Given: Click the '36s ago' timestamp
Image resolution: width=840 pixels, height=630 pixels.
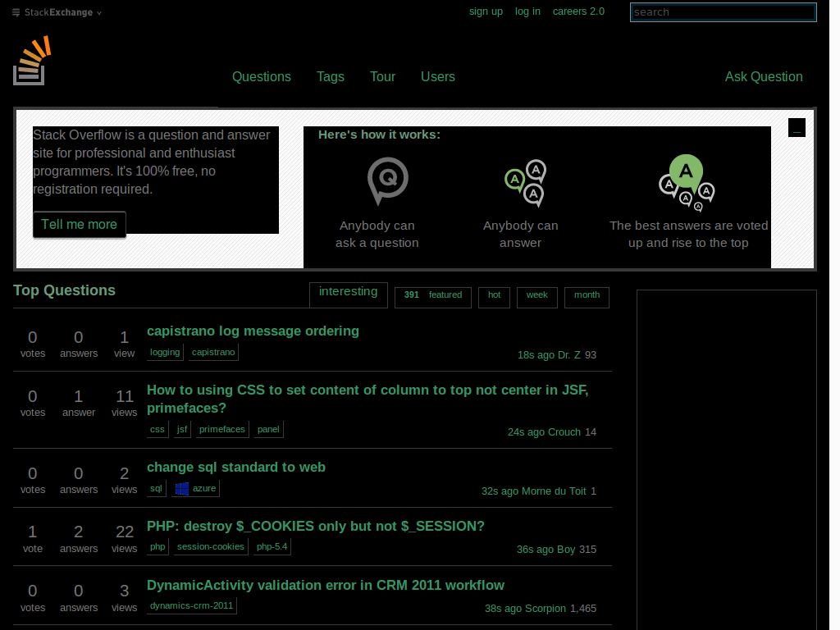Looking at the screenshot, I should 535,550.
